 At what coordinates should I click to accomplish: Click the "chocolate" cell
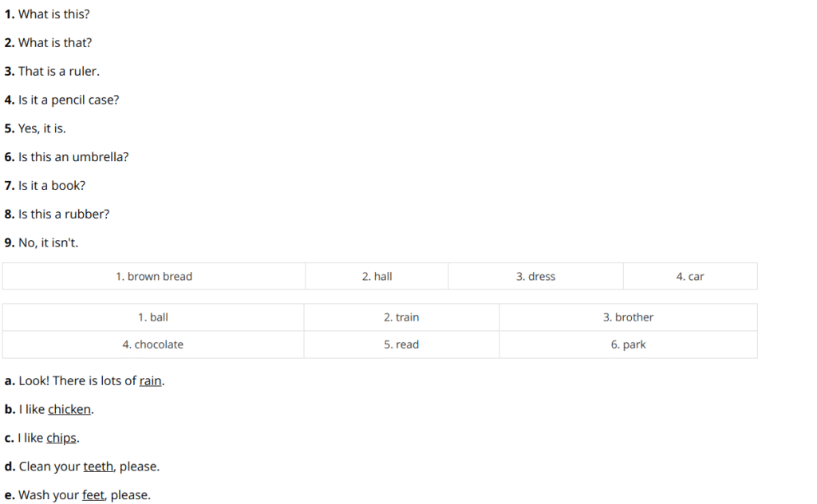pyautogui.click(x=152, y=345)
